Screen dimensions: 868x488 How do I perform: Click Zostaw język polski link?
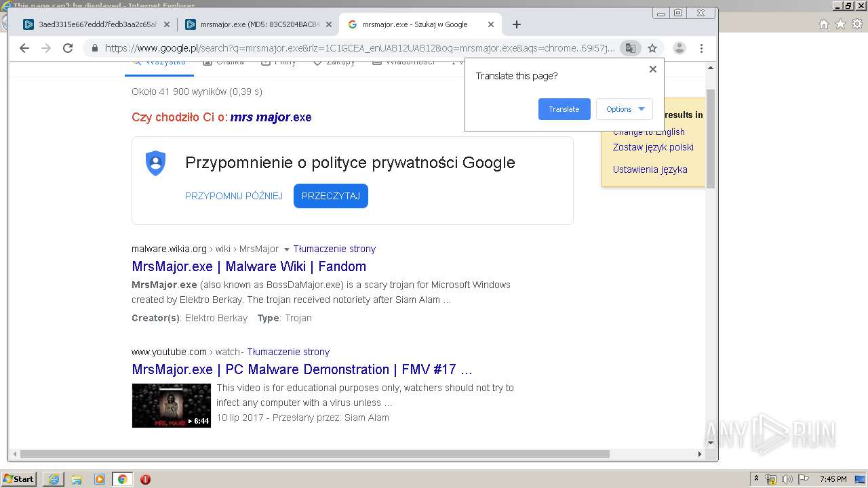pos(653,147)
